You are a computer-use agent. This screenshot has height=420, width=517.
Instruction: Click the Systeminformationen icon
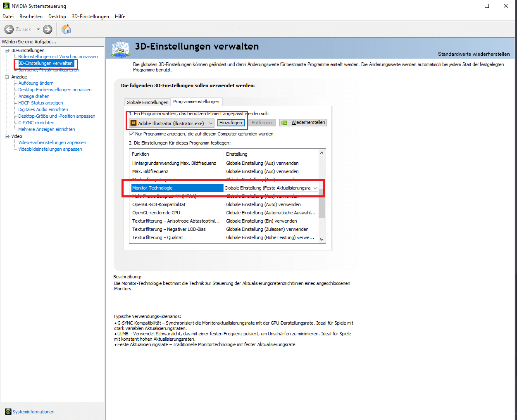pos(8,412)
